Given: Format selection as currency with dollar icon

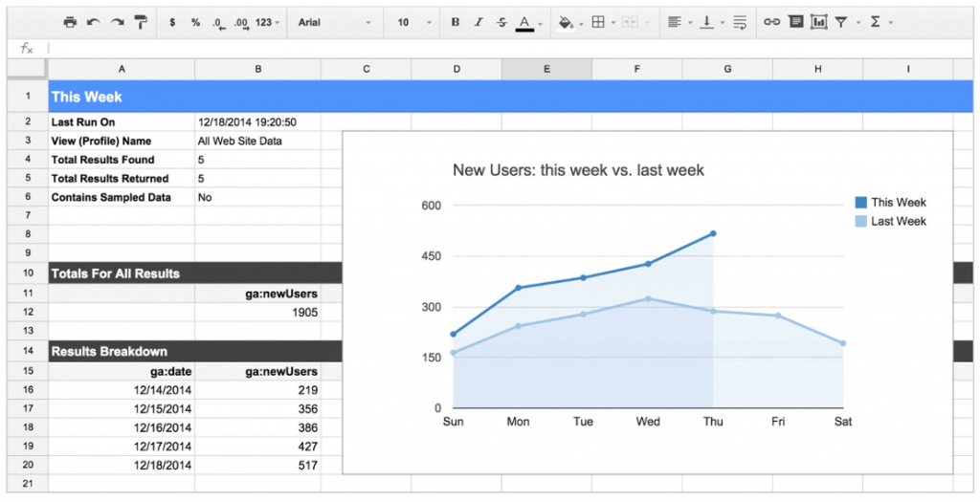Looking at the screenshot, I should pos(172,22).
